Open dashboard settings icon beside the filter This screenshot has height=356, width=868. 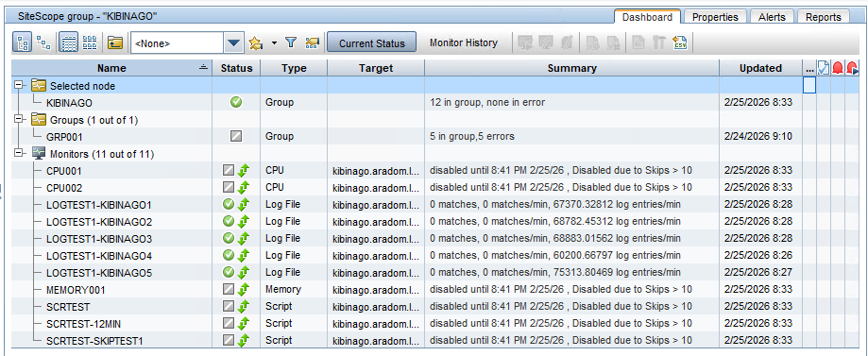[x=313, y=42]
